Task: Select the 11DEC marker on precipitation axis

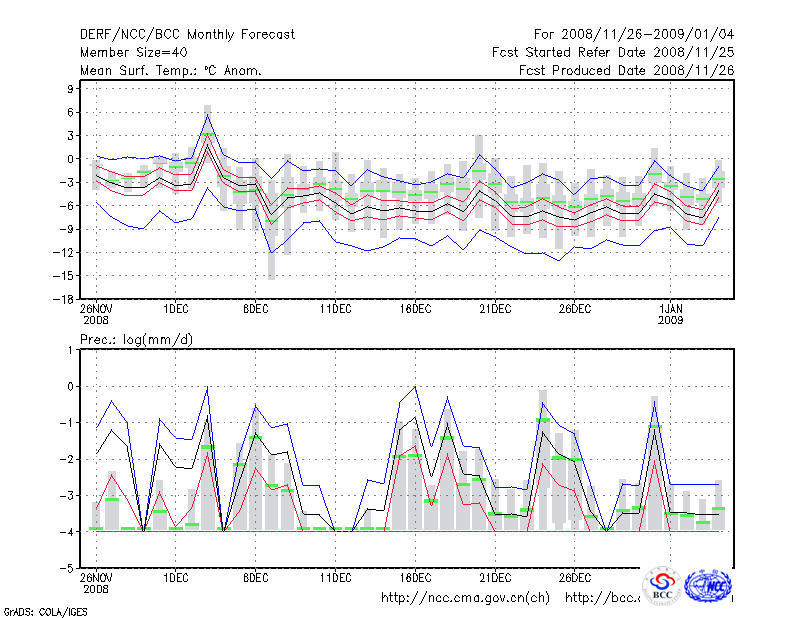Action: click(x=335, y=577)
